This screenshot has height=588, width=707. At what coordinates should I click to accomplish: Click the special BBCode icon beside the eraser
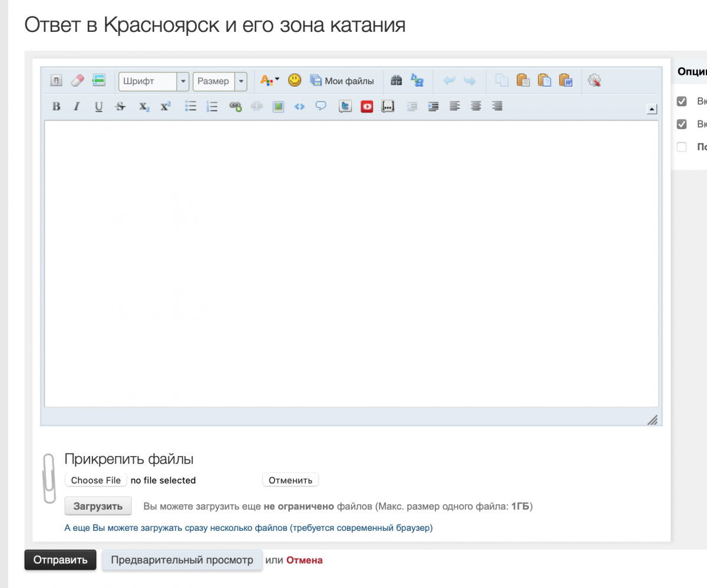pyautogui.click(x=98, y=81)
